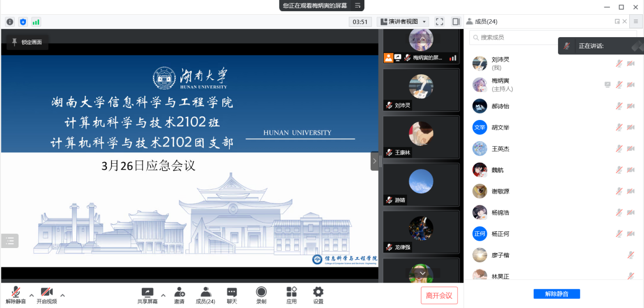Open the meeting info icon
This screenshot has width=644, height=308.
pos(10,22)
